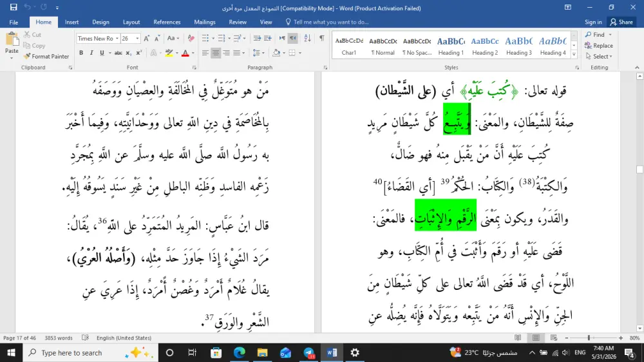Apply subscript formatting
The height and width of the screenshot is (362, 644).
pyautogui.click(x=129, y=53)
